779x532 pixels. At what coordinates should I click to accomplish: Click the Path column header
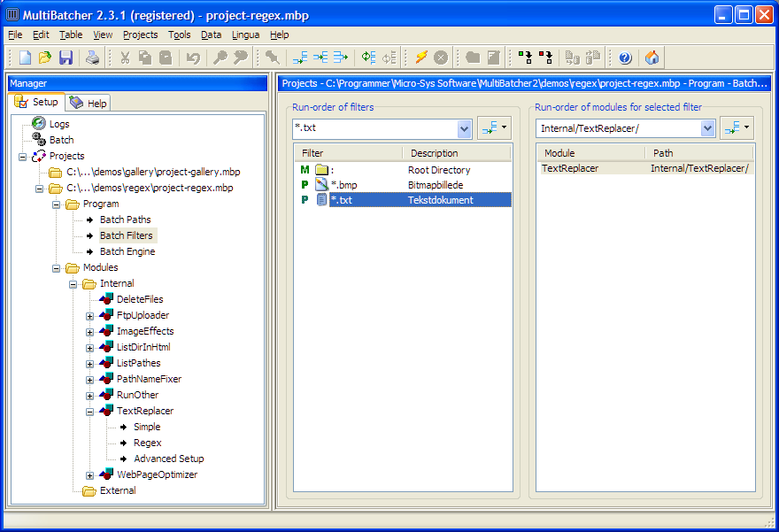pos(699,153)
